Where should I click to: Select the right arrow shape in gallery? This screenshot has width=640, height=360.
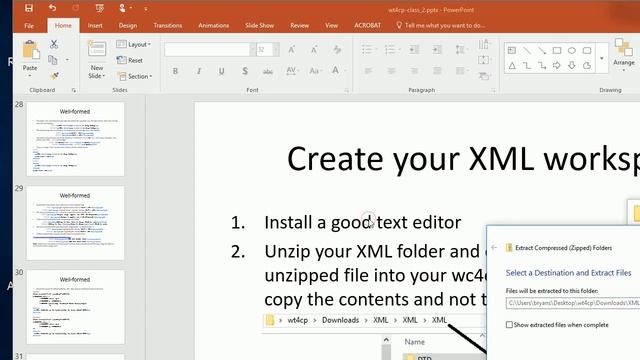click(x=557, y=65)
